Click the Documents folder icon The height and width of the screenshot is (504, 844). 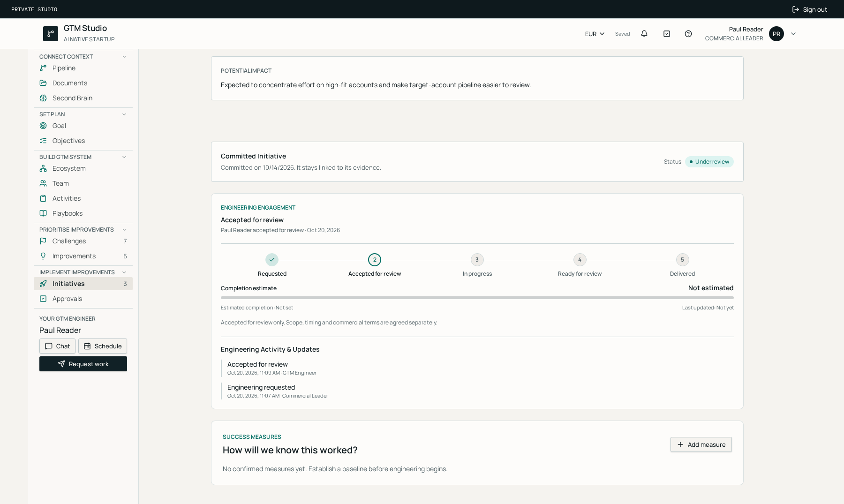tap(43, 83)
